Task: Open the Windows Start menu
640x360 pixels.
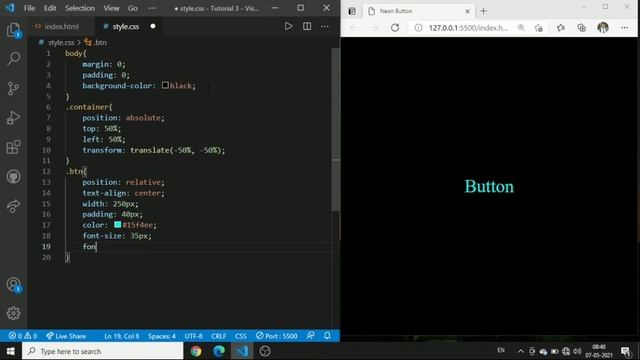Action: click(11, 351)
